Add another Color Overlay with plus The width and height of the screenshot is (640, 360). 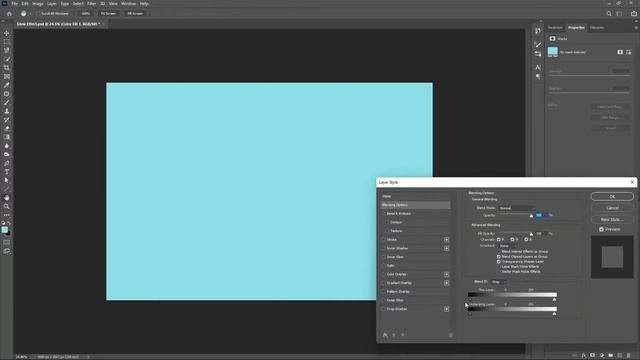(x=447, y=274)
